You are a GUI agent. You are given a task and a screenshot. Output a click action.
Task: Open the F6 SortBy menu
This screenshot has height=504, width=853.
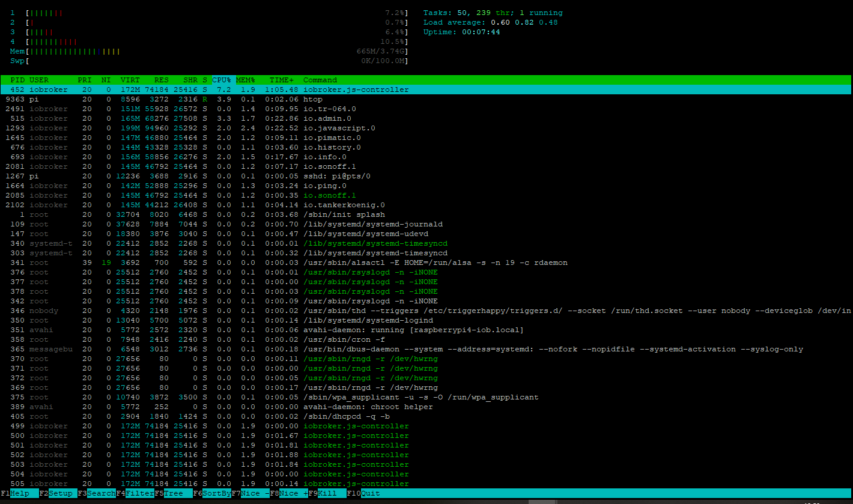click(x=212, y=493)
